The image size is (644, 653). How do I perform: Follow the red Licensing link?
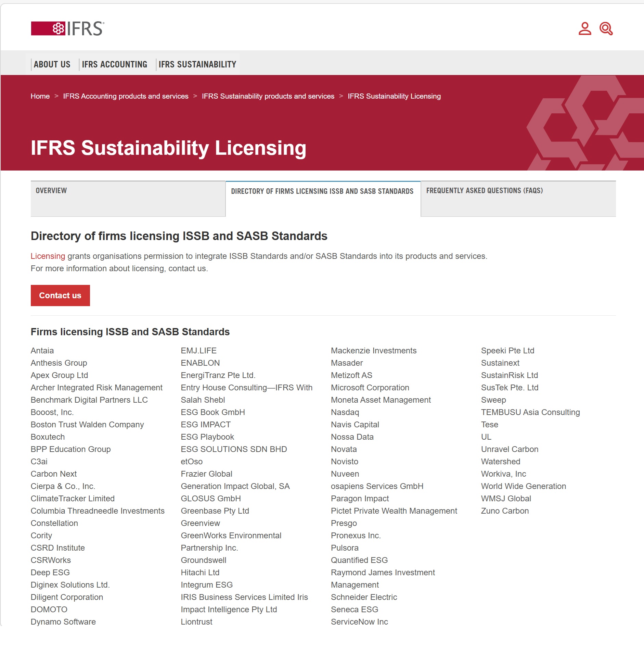[x=48, y=256]
